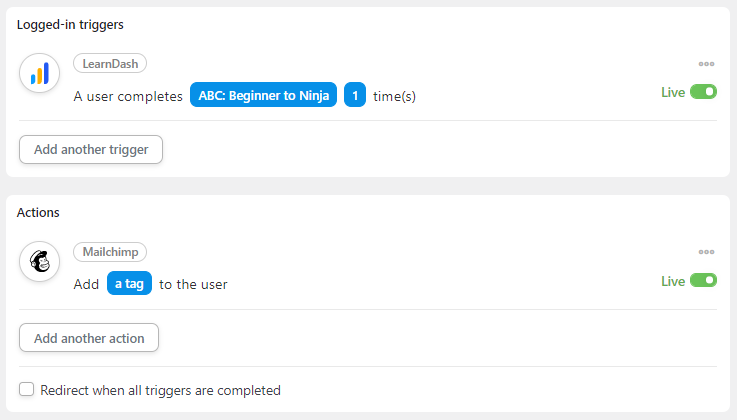Viewport: 737px width, 420px height.
Task: Click the 'time(s)' text in trigger
Action: 394,96
